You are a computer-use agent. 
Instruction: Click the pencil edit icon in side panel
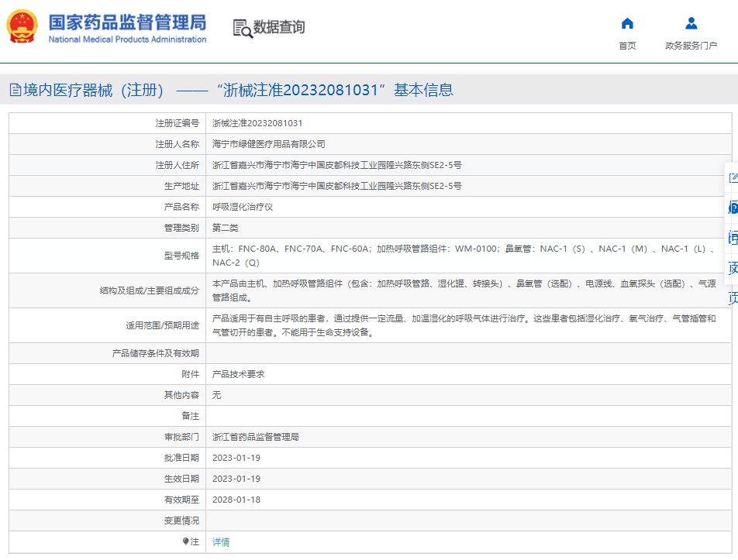(x=733, y=177)
